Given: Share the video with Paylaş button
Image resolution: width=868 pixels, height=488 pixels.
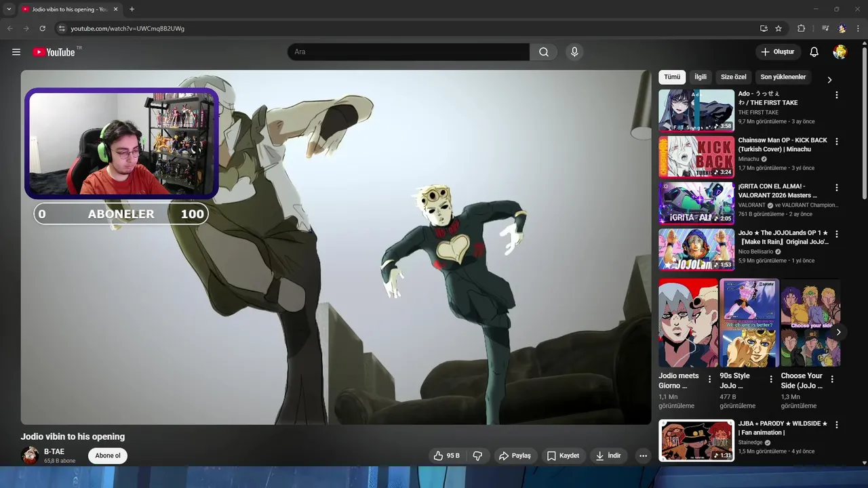Looking at the screenshot, I should point(515,456).
